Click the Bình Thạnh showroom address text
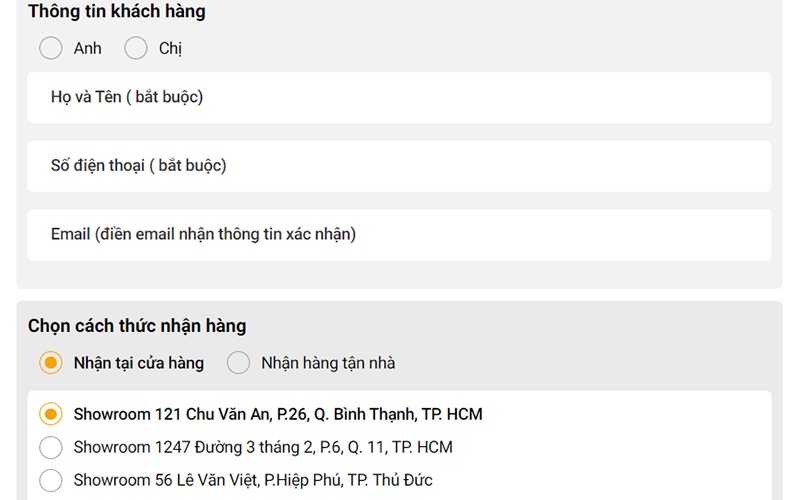800x500 pixels. (278, 414)
